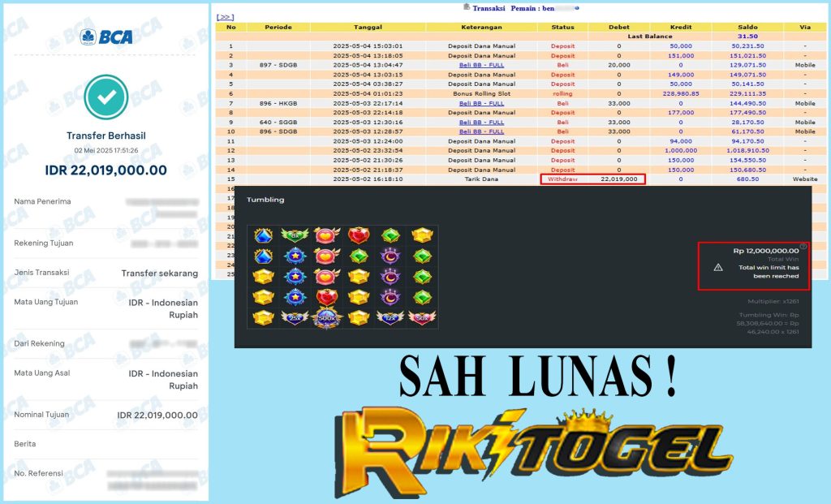Open the help question mark near Total Win

[x=803, y=247]
